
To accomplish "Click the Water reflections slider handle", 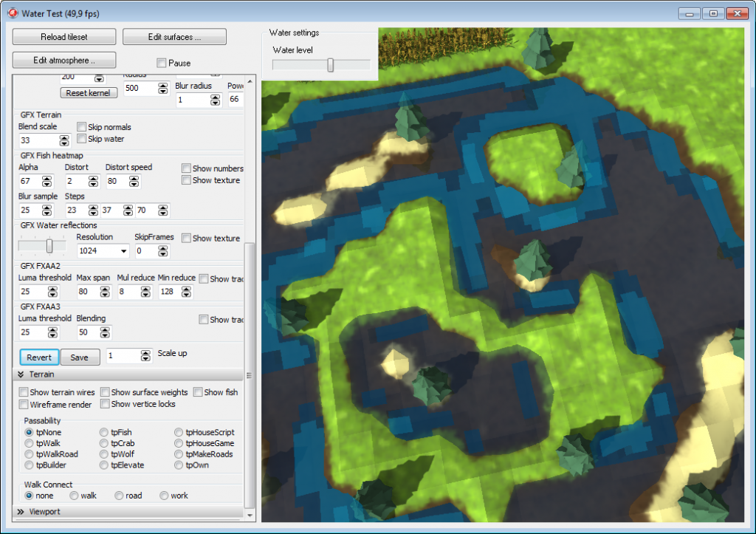I will pos(49,246).
